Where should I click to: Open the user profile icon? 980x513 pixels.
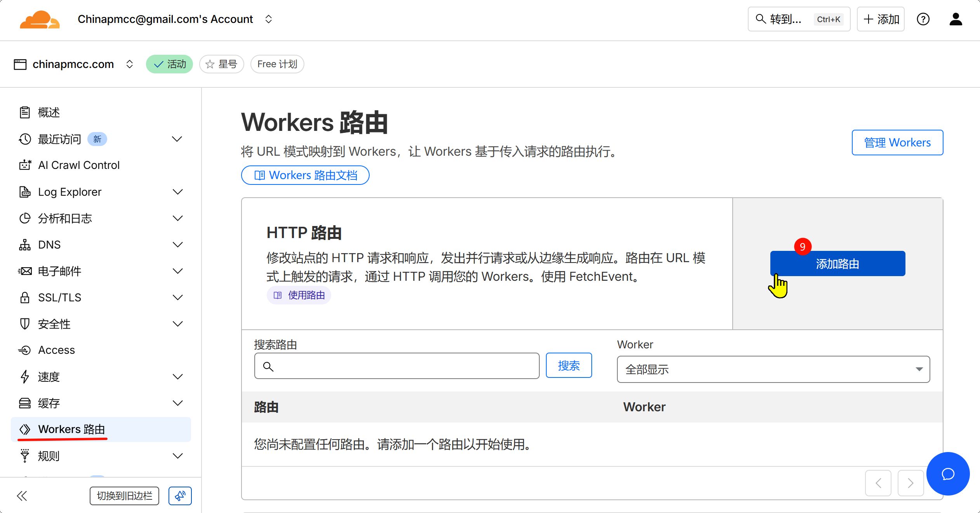click(956, 19)
